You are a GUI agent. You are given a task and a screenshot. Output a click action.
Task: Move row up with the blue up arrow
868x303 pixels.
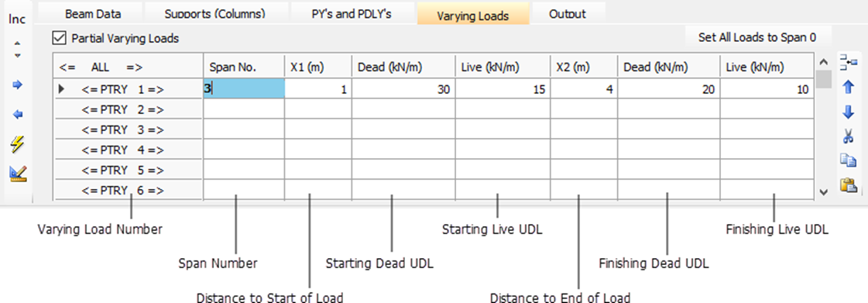point(848,87)
